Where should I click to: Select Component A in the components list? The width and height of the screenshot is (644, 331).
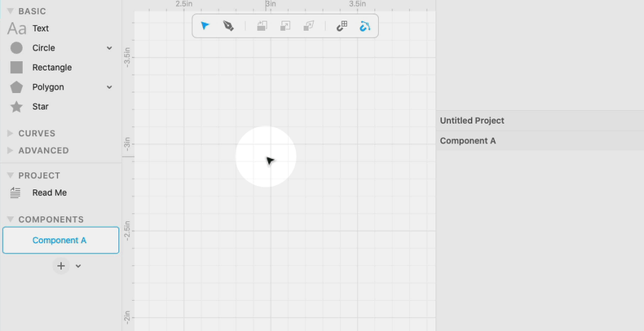pos(61,241)
